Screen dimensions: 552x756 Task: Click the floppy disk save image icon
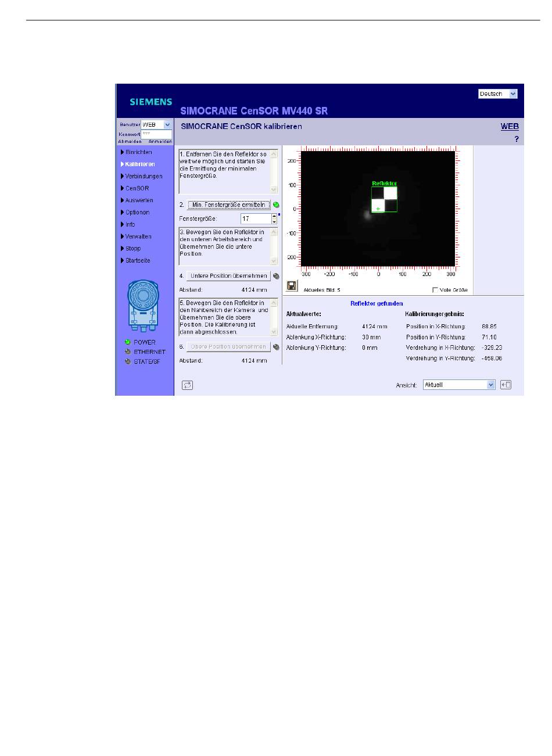pos(292,286)
